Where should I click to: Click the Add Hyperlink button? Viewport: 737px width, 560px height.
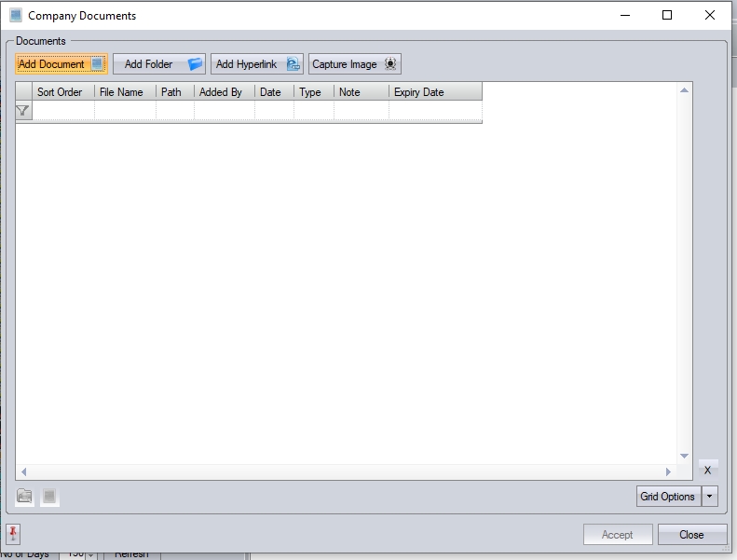point(257,64)
